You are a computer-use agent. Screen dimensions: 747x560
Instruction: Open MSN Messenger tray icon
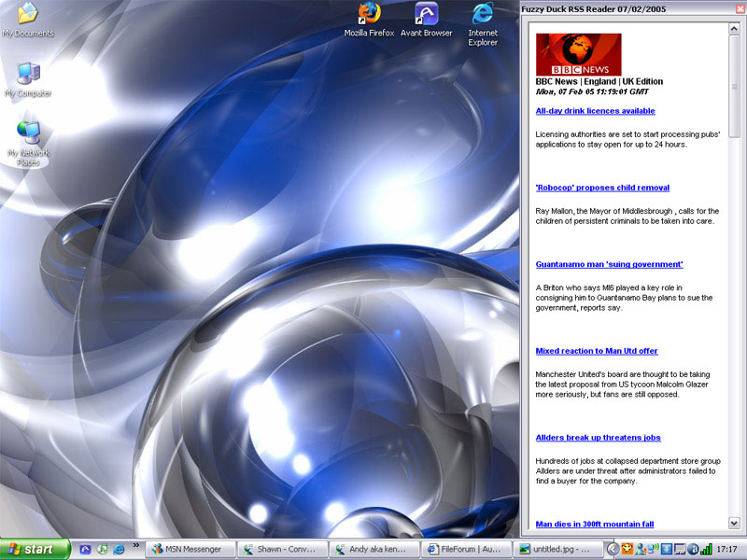641,550
